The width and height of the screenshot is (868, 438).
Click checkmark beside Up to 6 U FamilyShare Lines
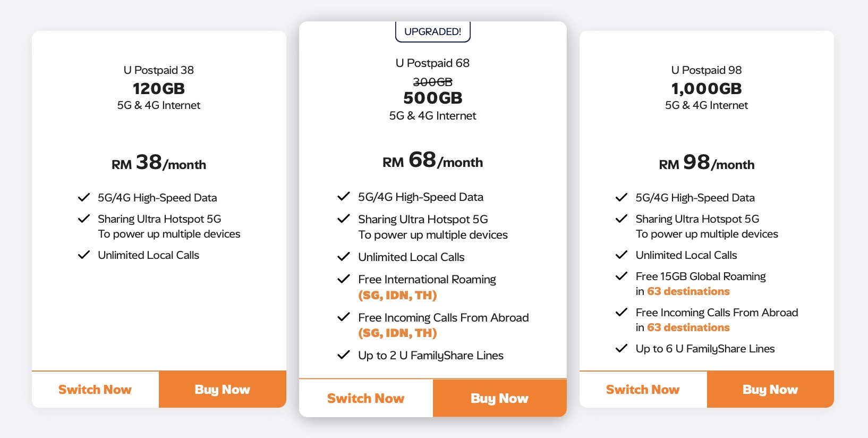[622, 349]
